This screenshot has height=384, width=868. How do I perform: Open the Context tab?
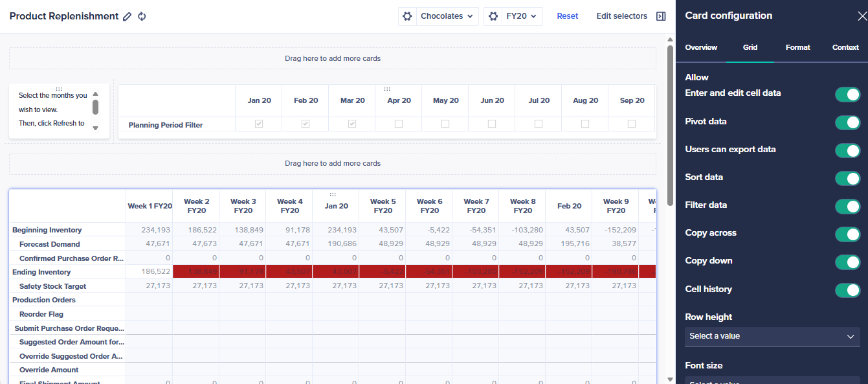click(x=845, y=47)
